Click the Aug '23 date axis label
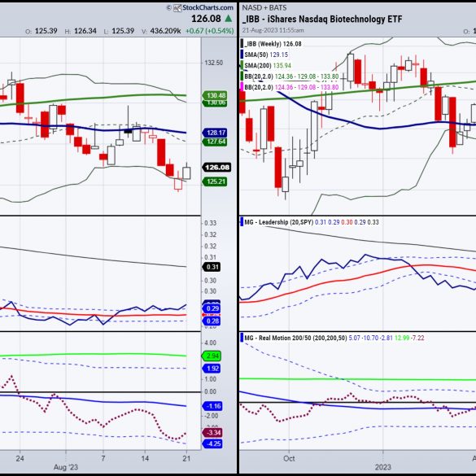The height and width of the screenshot is (476, 476). click(66, 467)
